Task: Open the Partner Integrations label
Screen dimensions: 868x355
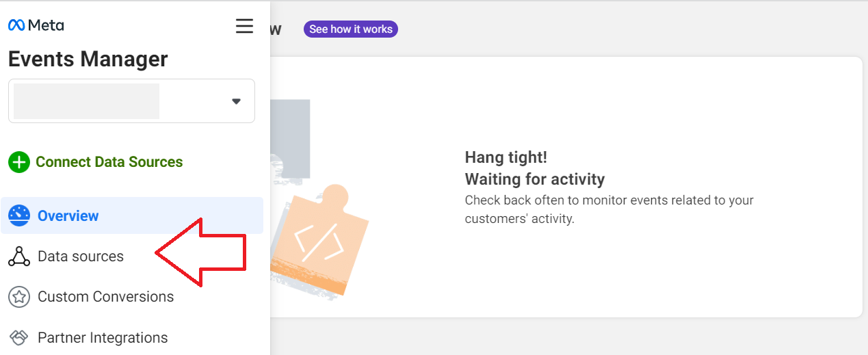Action: coord(103,338)
